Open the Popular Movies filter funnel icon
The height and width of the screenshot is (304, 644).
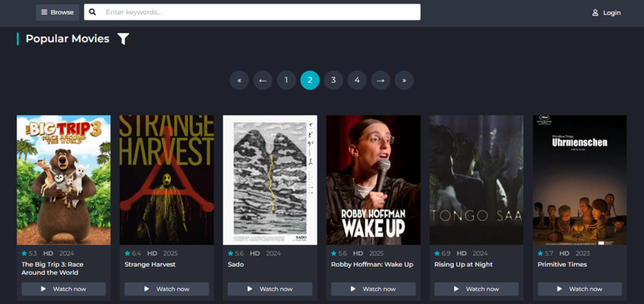(x=123, y=39)
